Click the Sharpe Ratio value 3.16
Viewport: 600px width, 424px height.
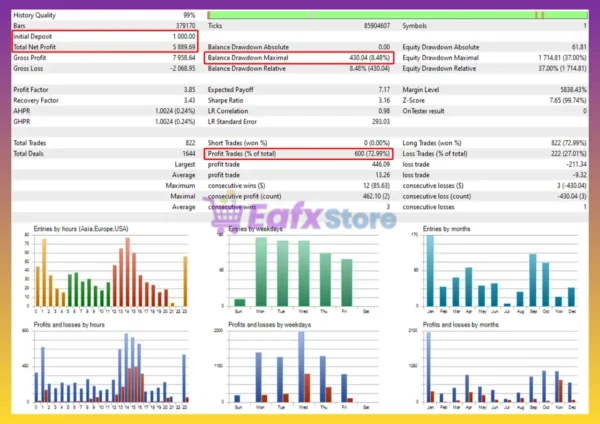click(x=384, y=100)
